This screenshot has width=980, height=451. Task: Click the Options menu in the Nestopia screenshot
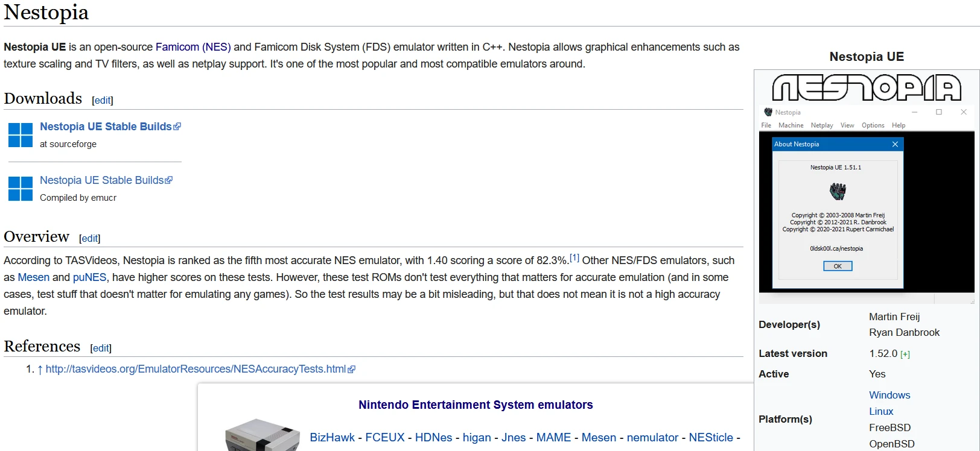[x=873, y=125]
